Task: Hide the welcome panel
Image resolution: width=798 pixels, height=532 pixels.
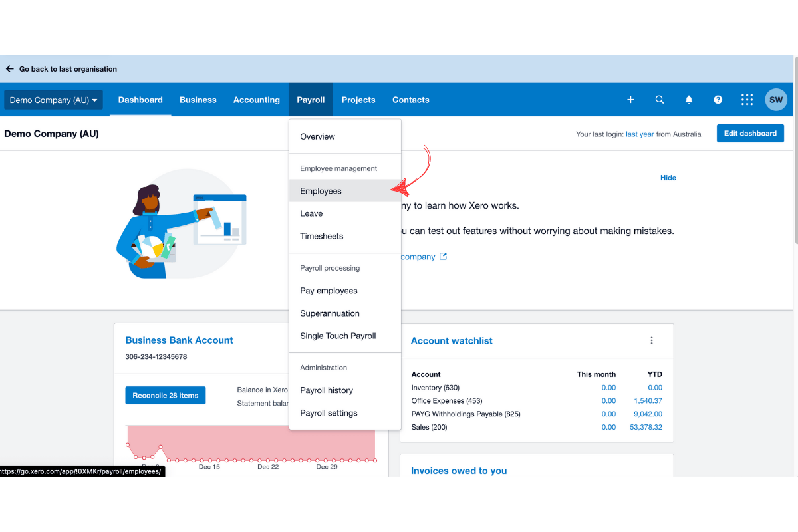Action: [x=668, y=178]
